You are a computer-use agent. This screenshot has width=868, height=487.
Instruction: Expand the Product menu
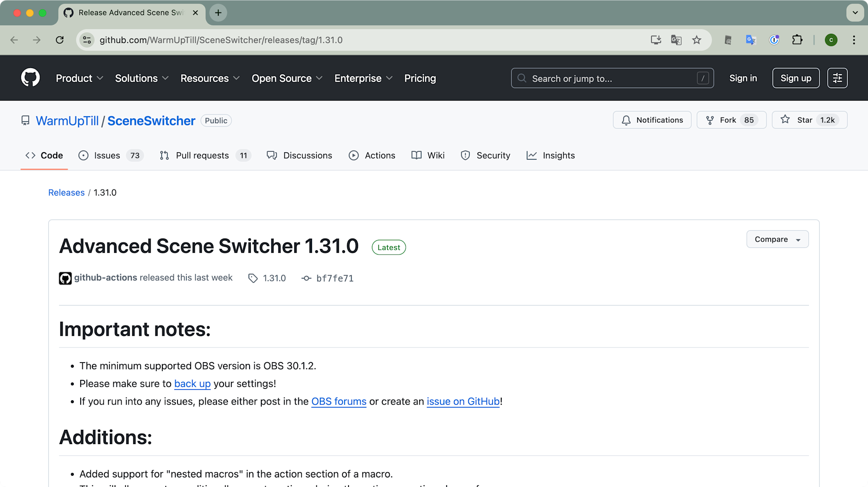click(x=79, y=78)
